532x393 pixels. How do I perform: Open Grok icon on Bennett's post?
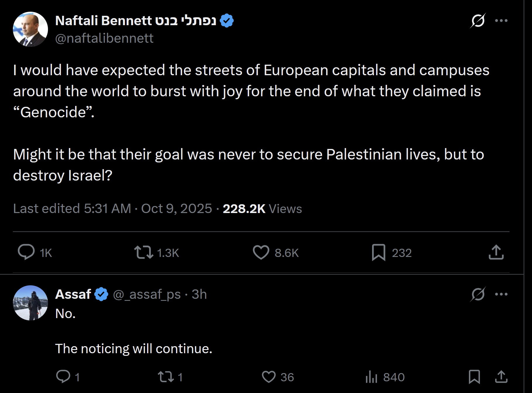pos(478,20)
